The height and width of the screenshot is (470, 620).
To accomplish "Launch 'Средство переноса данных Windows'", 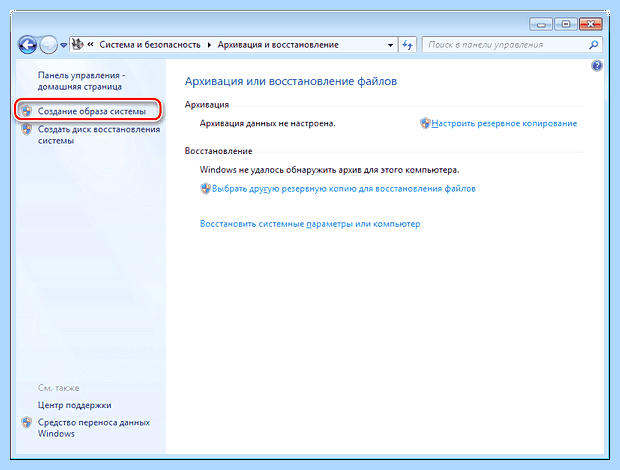I will click(x=94, y=428).
